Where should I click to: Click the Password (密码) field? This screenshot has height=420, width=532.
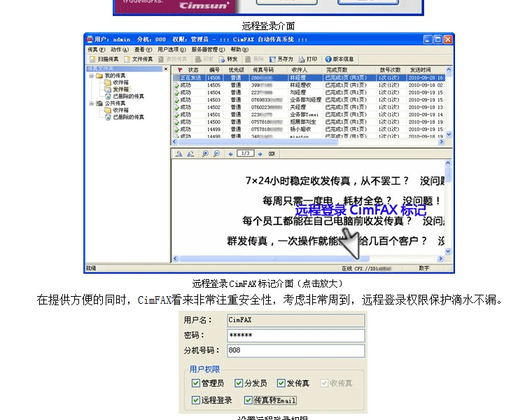point(296,335)
